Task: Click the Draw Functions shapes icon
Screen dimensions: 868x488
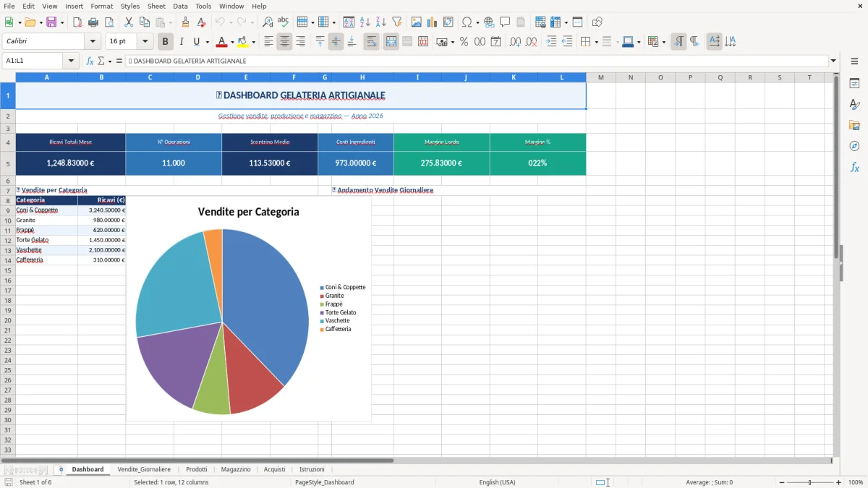Action: pyautogui.click(x=597, y=22)
